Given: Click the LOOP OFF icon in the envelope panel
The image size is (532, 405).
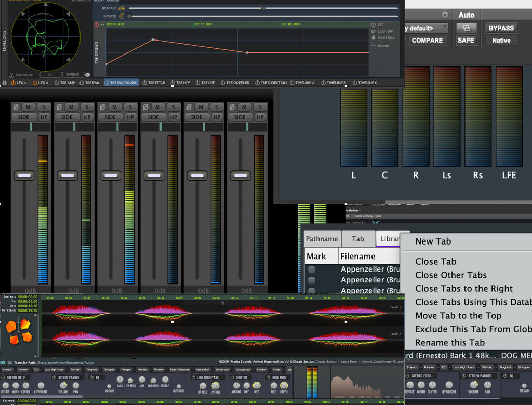Looking at the screenshot, I should point(373,31).
